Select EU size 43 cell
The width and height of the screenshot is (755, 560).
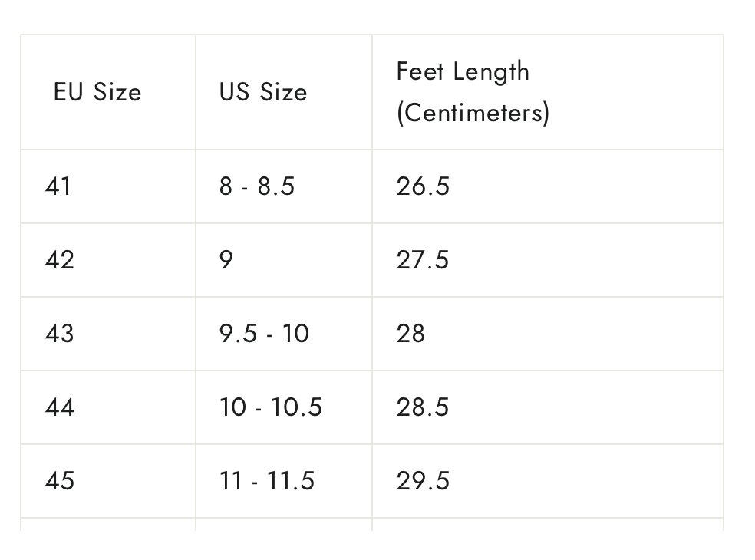coord(60,334)
